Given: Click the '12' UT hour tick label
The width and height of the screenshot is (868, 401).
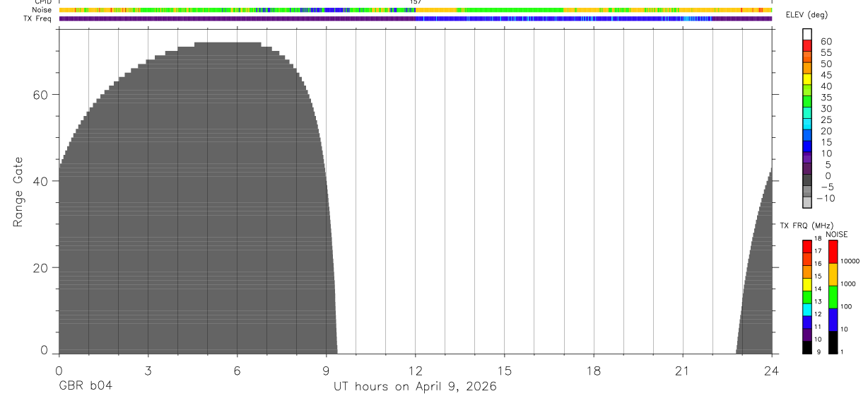Looking at the screenshot, I should pos(416,371).
